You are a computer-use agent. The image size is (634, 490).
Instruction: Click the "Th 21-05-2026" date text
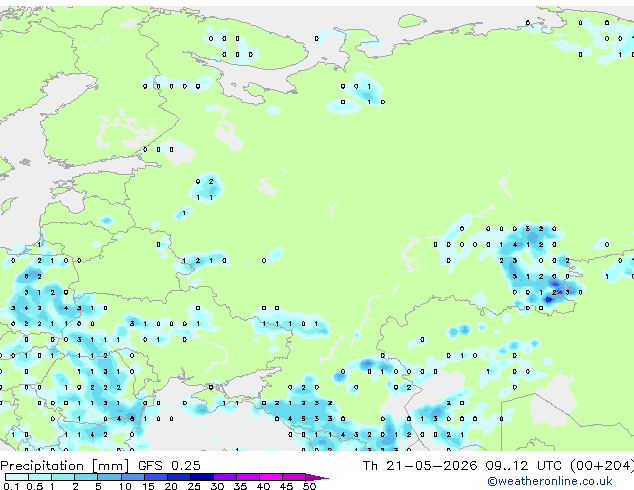[420, 466]
